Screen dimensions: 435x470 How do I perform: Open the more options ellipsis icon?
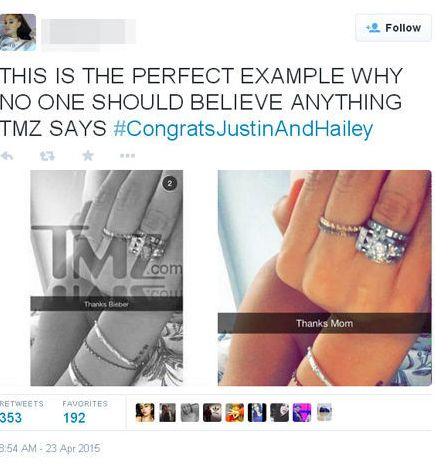[x=128, y=156]
